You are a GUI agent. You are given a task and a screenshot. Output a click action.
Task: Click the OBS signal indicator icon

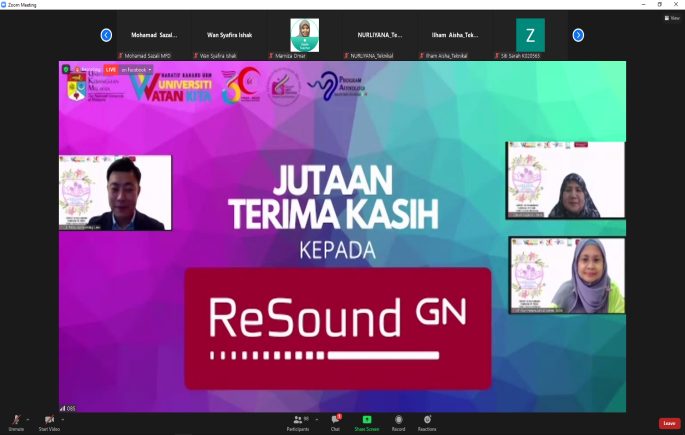[x=64, y=408]
